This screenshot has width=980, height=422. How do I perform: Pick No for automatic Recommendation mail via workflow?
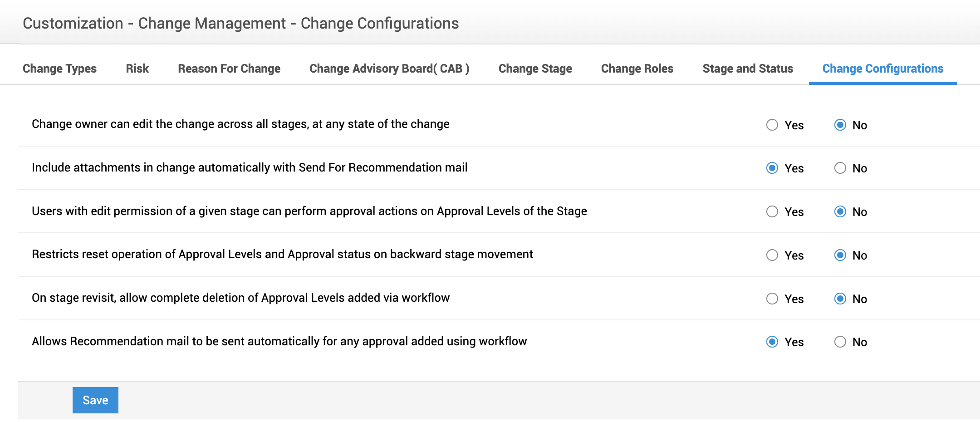click(840, 342)
